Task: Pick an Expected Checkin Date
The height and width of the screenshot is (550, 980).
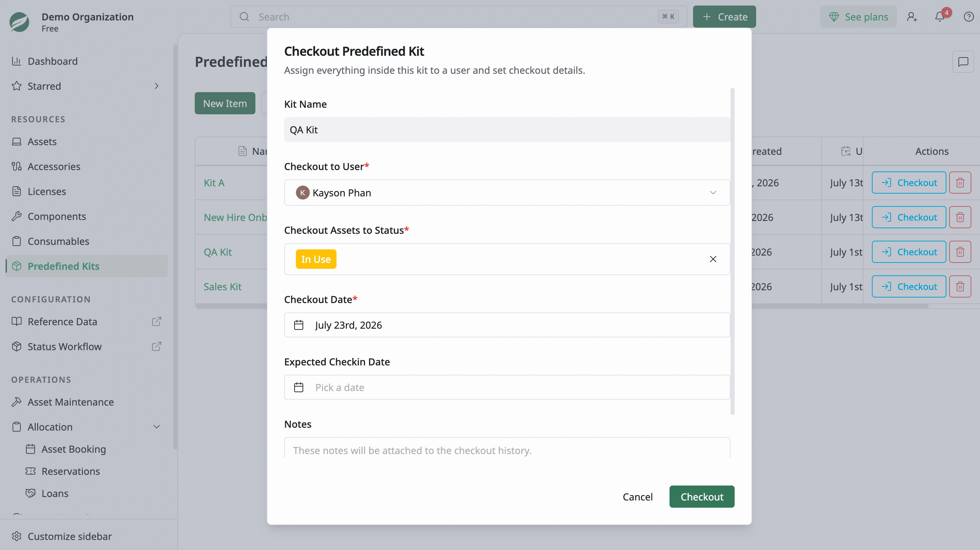Action: coord(507,387)
